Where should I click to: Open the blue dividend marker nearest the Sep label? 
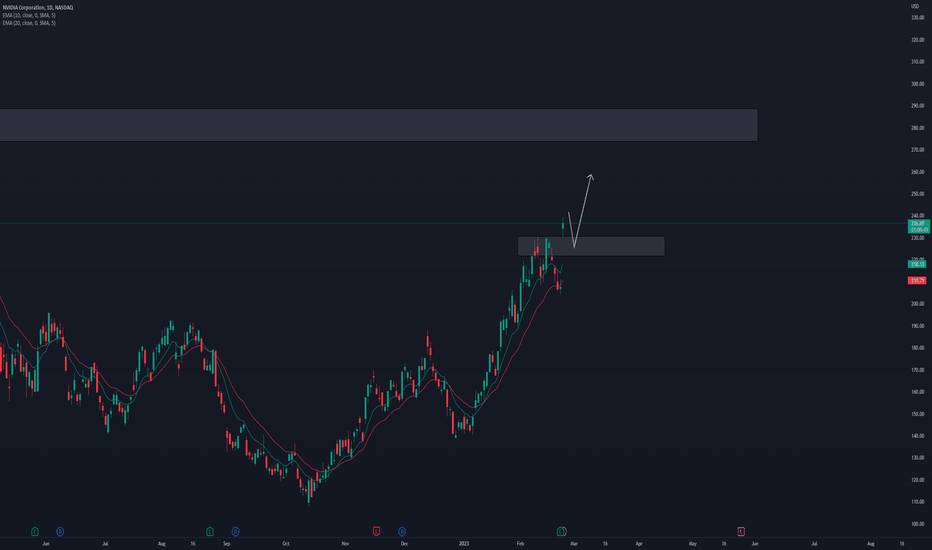[235, 531]
